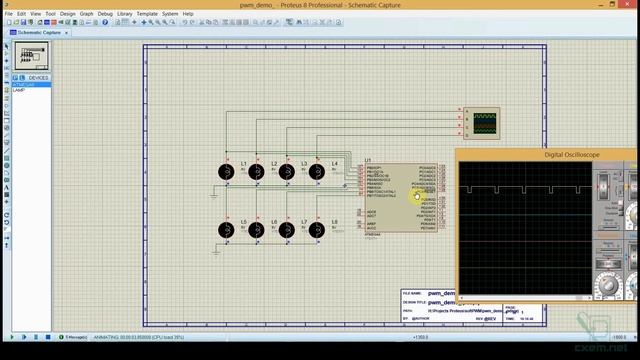Click the Cut scissors toolbar icon
This screenshot has width=640, height=360.
201,22
